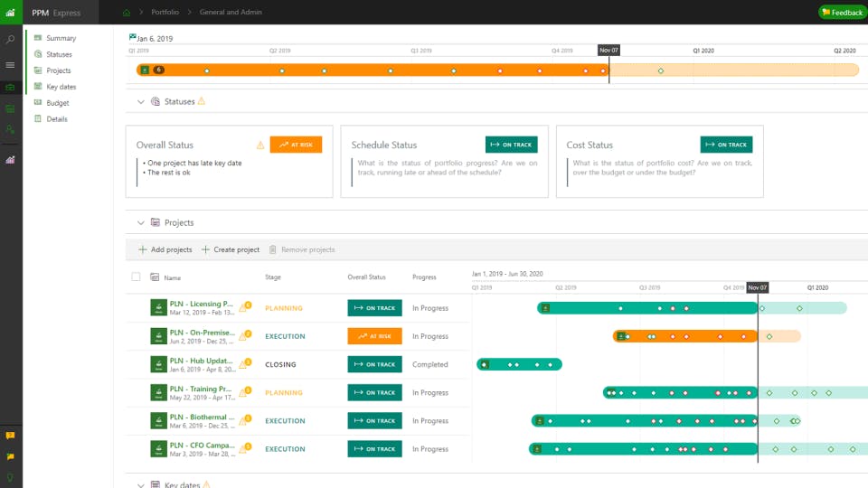Click the Remove projects button
Image resolution: width=868 pixels, height=488 pixels.
tap(302, 249)
